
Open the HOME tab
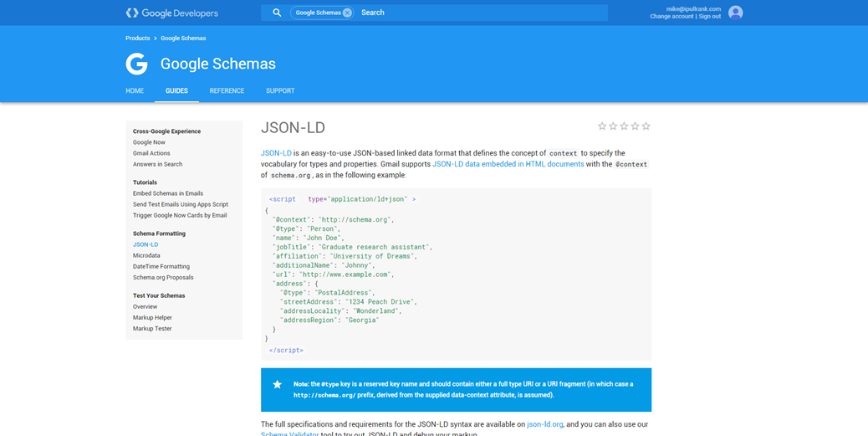pyautogui.click(x=135, y=91)
